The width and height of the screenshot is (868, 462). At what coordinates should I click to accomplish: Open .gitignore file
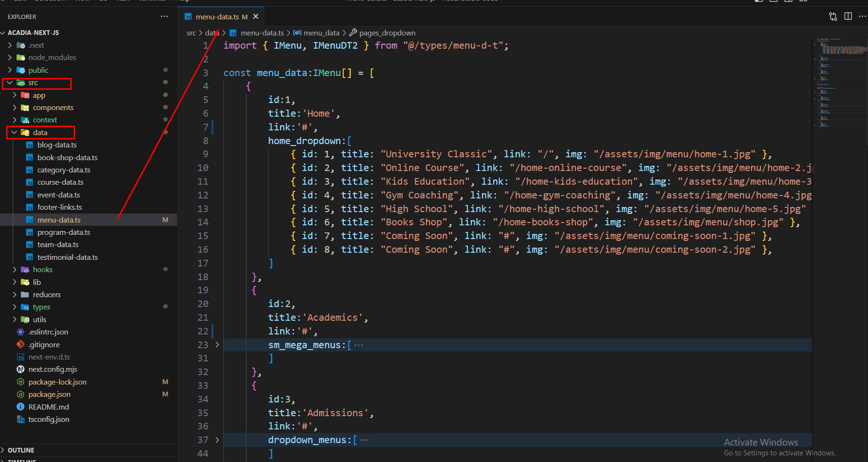click(44, 345)
